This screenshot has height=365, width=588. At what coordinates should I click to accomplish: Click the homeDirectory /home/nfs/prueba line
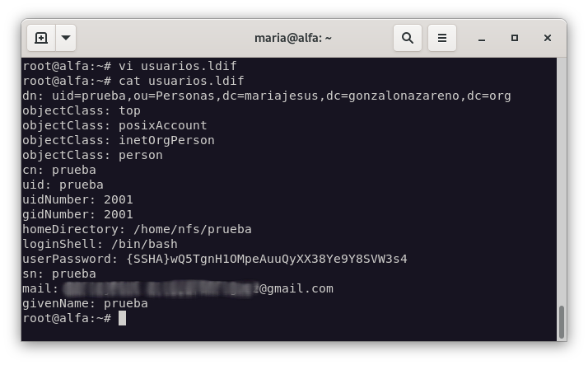(137, 229)
